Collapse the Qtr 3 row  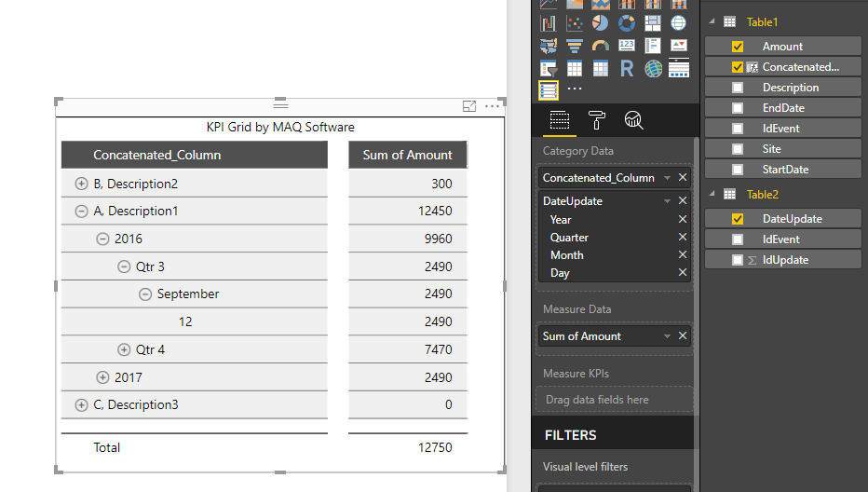[x=124, y=266]
